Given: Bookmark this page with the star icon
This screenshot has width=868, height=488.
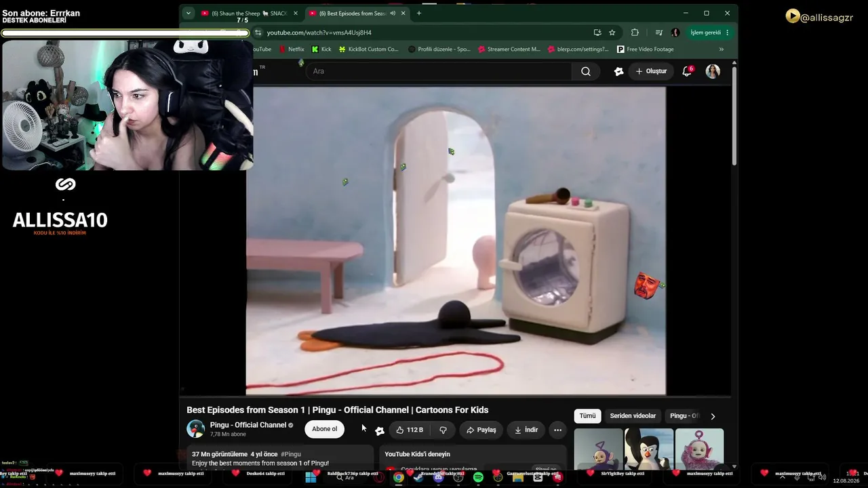Looking at the screenshot, I should click(x=612, y=33).
